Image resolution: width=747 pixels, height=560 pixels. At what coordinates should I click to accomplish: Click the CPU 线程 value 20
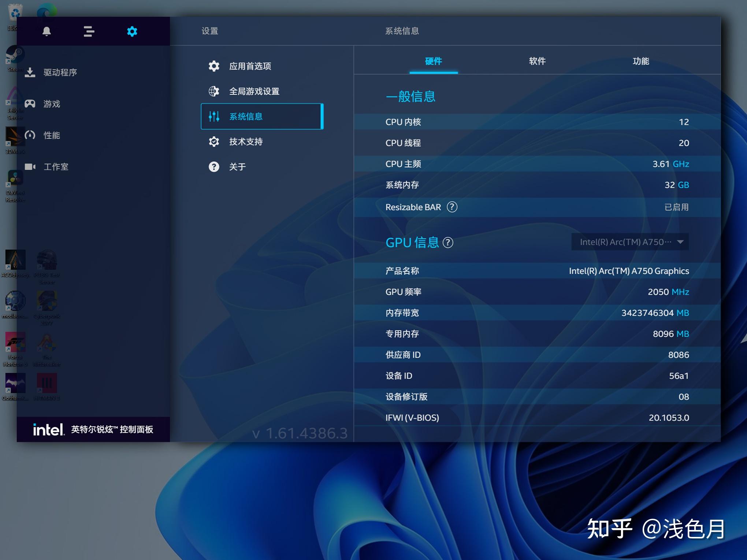point(684,143)
